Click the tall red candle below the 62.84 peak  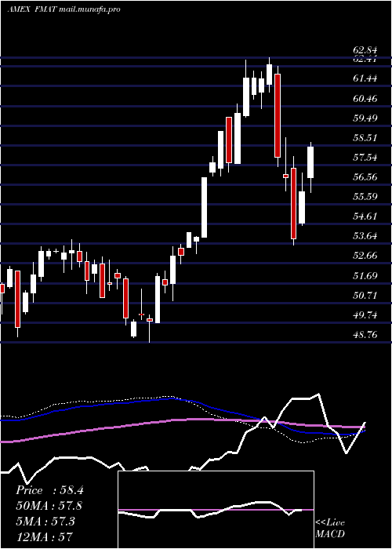(278, 115)
